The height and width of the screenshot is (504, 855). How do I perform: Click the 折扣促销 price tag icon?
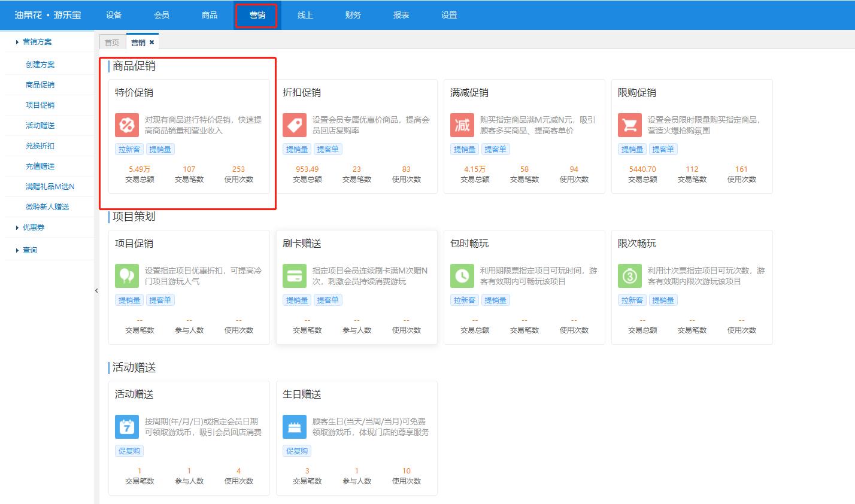point(294,125)
